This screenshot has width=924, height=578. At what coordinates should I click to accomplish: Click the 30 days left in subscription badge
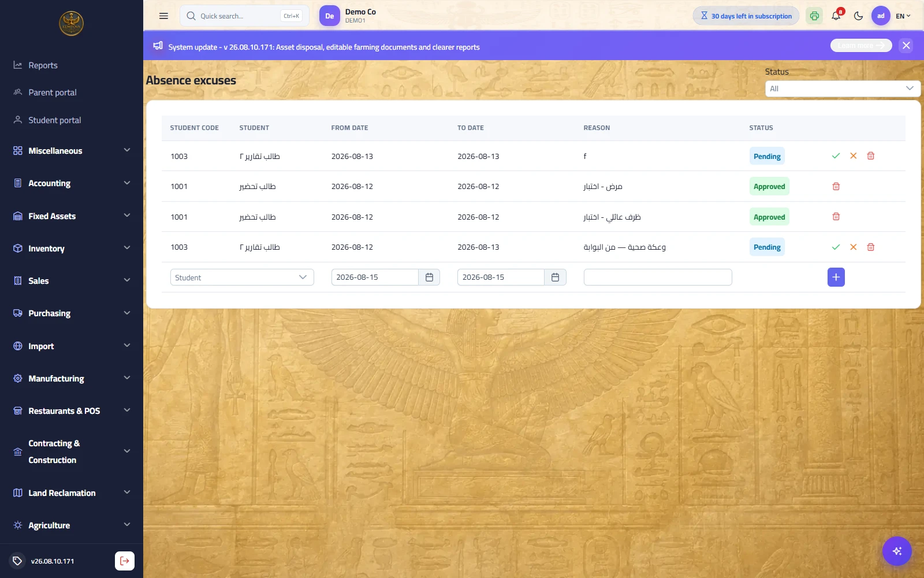746,16
